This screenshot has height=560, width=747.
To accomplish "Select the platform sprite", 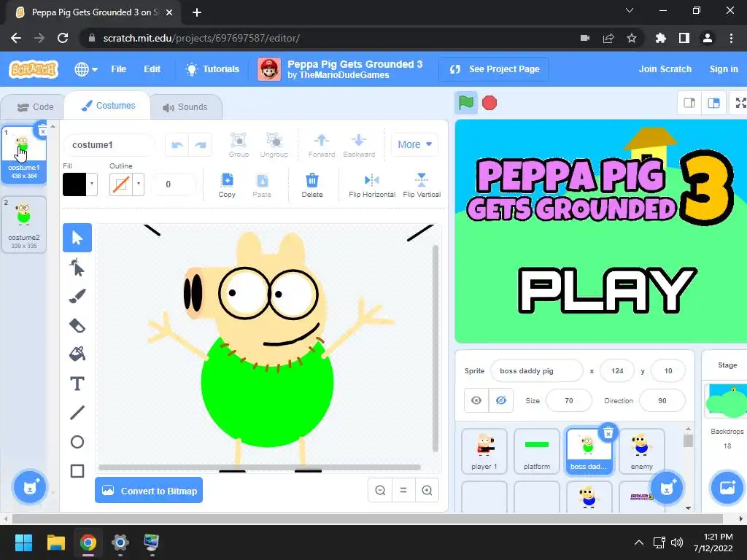I will point(536,451).
